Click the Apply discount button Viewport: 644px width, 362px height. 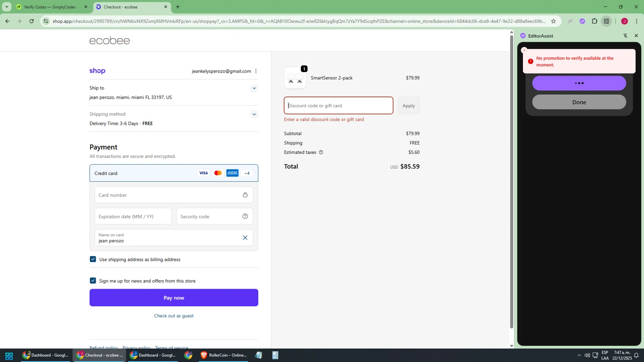point(409,106)
